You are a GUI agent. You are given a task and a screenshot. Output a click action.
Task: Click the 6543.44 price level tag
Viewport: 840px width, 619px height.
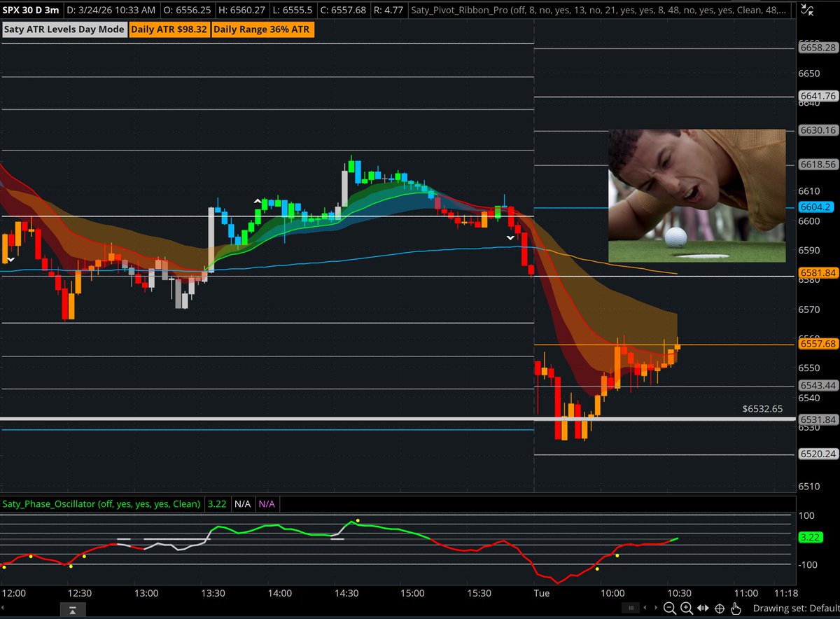tap(818, 386)
